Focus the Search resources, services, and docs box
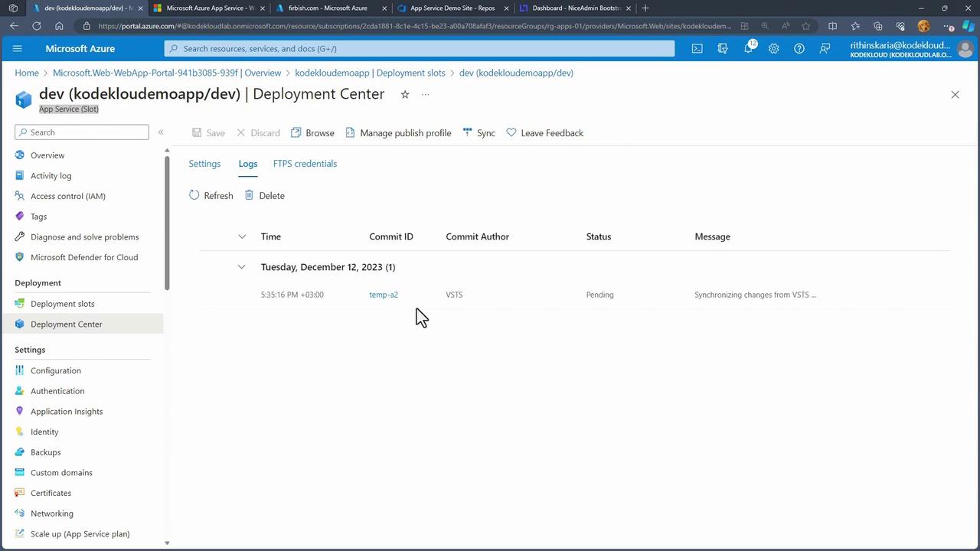 [420, 48]
